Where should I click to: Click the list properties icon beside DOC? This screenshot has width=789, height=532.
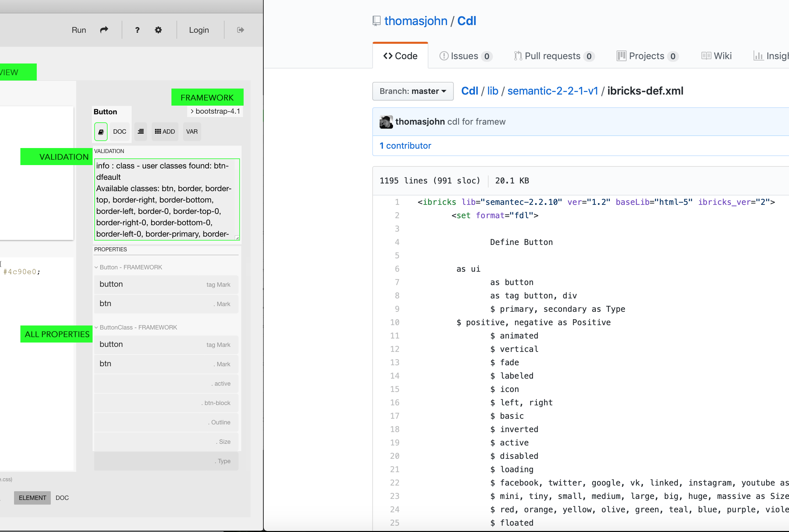pyautogui.click(x=140, y=131)
